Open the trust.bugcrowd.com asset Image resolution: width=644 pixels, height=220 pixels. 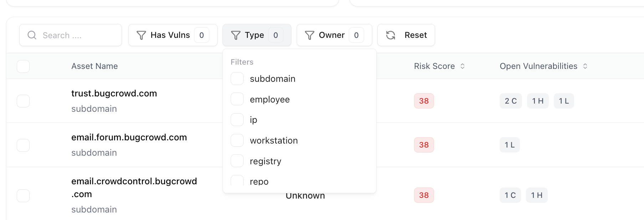(114, 93)
